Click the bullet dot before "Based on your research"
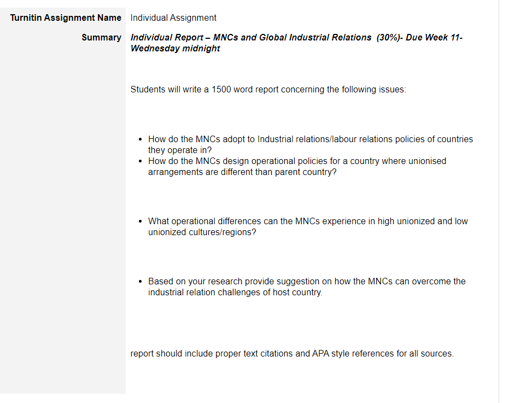 pos(140,282)
